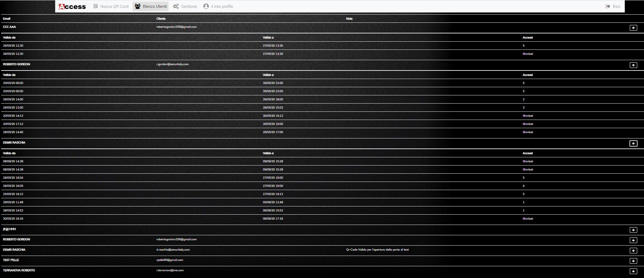
Task: Click the start date 25/05/20 16:12
Action: click(13, 194)
